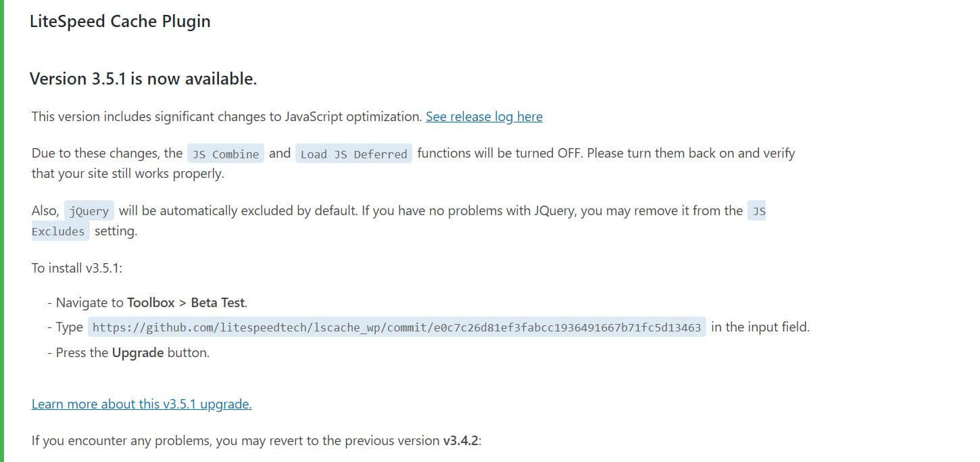The width and height of the screenshot is (980, 462).
Task: Click the Navigate to Toolbox instruction line
Action: click(x=152, y=302)
